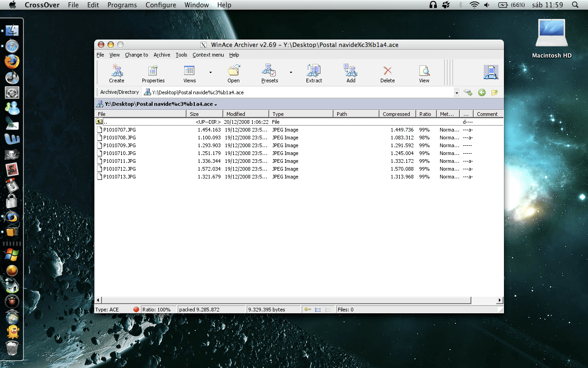This screenshot has width=588, height=368.
Task: Click the drive icon beside the address bar
Action: pyautogui.click(x=468, y=92)
